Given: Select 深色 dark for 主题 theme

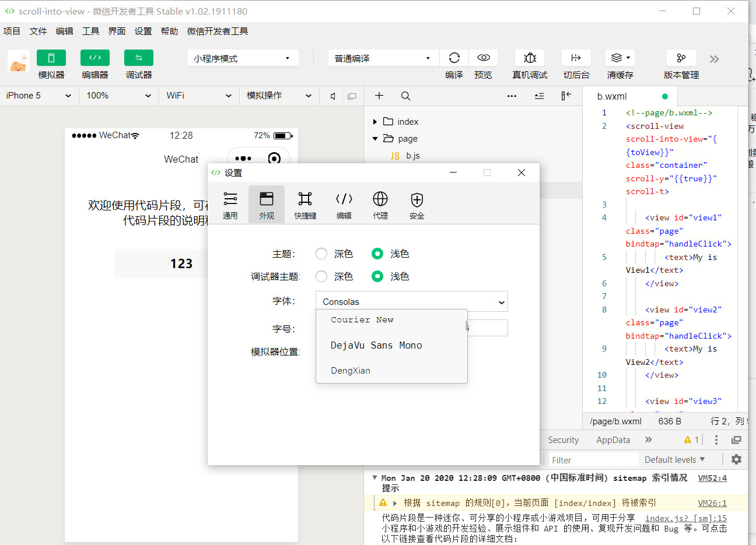Looking at the screenshot, I should (321, 254).
